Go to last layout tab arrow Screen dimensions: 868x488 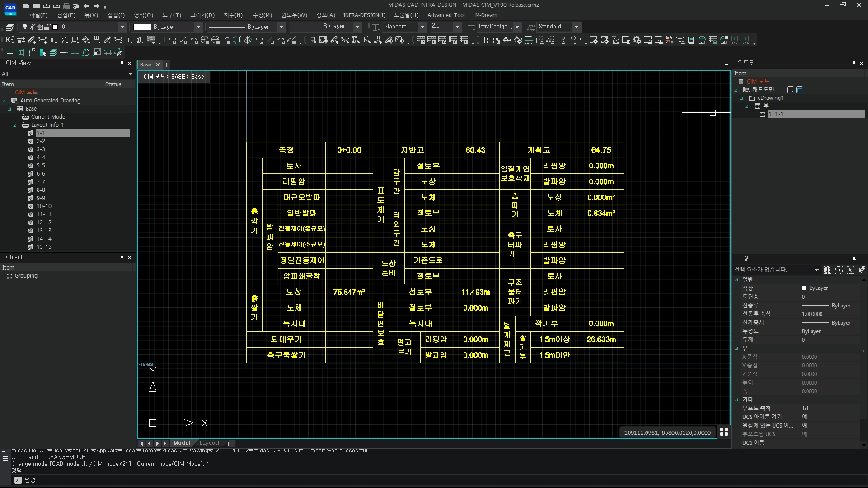[x=165, y=443]
